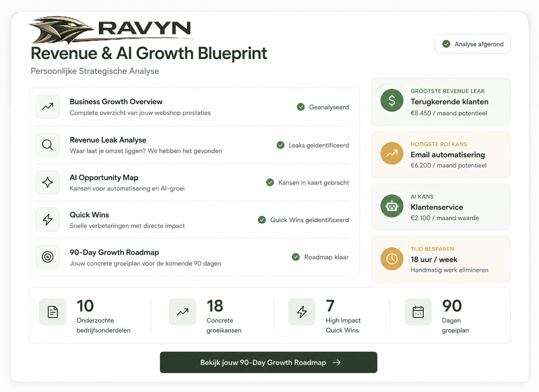Open the Revenue Leak Analyse title
539x392 pixels.
[108, 140]
